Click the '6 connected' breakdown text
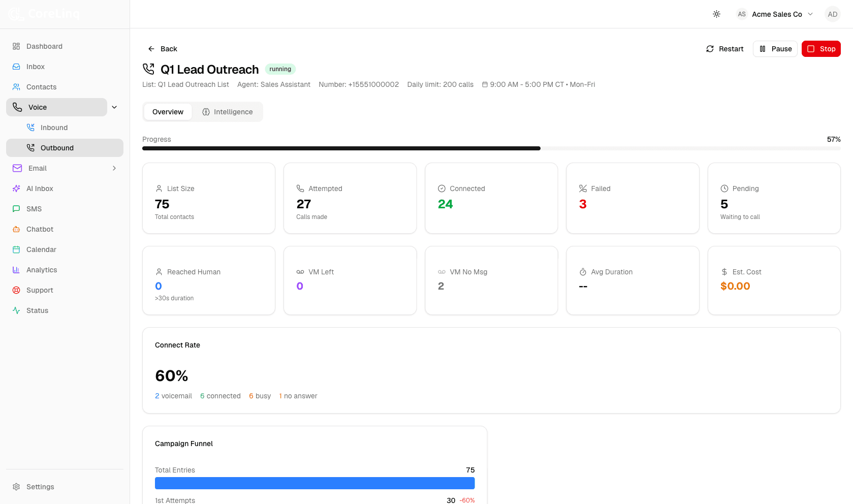 tap(220, 396)
